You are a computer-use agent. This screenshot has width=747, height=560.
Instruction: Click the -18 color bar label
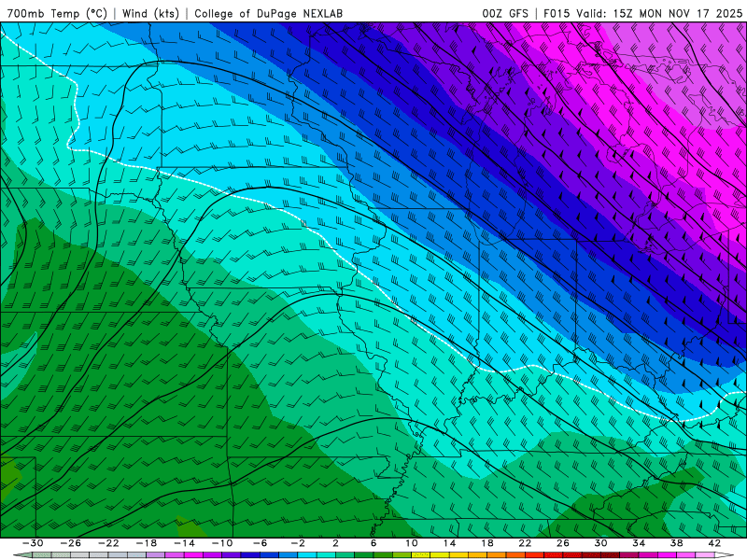coord(147,543)
